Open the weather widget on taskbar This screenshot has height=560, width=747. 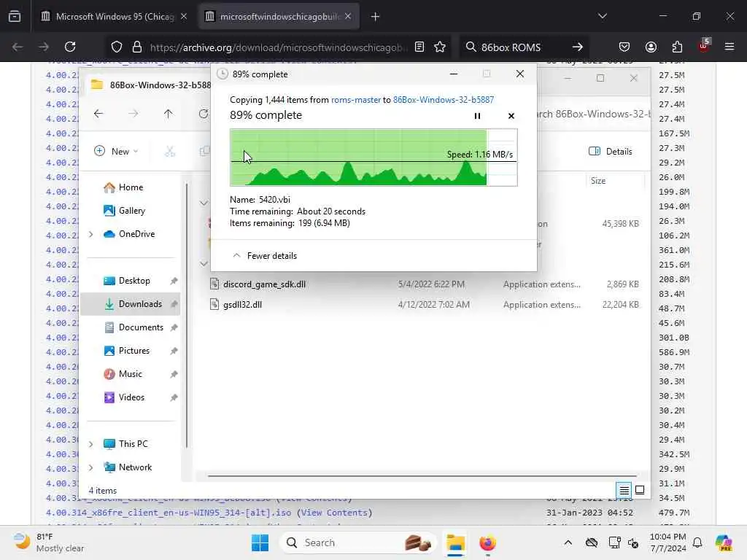[49, 542]
